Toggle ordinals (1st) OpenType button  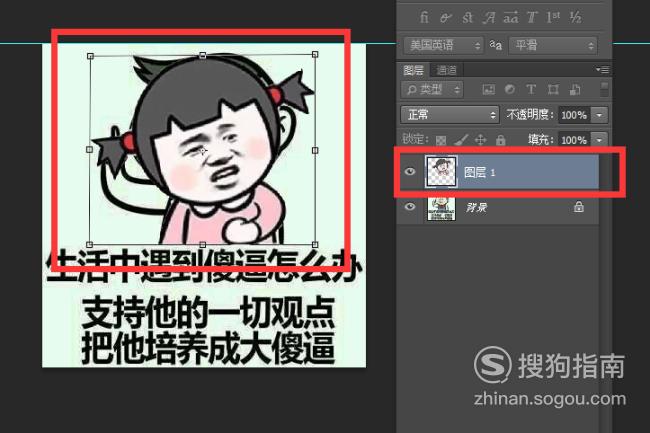pyautogui.click(x=553, y=17)
